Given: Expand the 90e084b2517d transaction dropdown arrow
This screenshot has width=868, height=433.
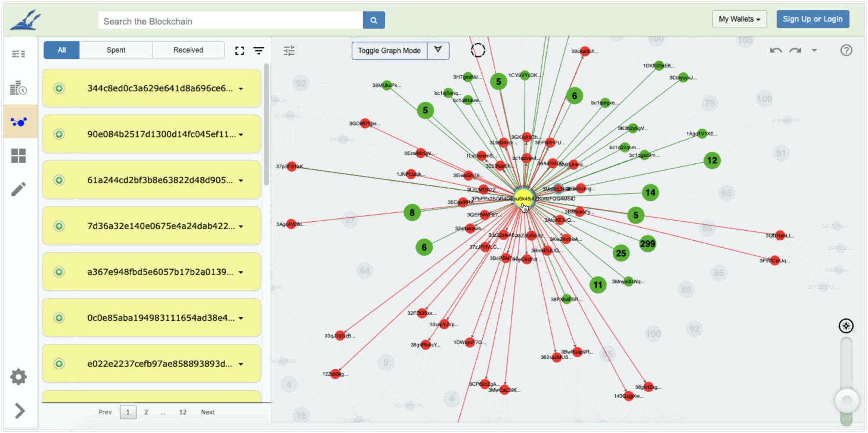Looking at the screenshot, I should [241, 135].
